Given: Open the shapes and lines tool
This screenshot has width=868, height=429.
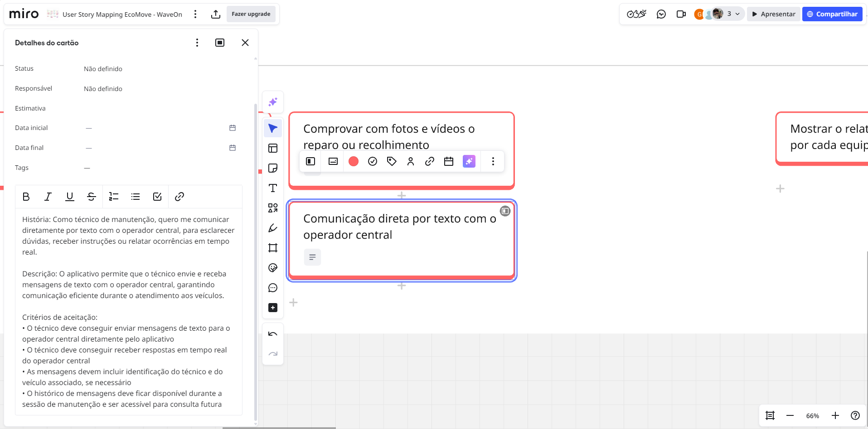Looking at the screenshot, I should 273,208.
